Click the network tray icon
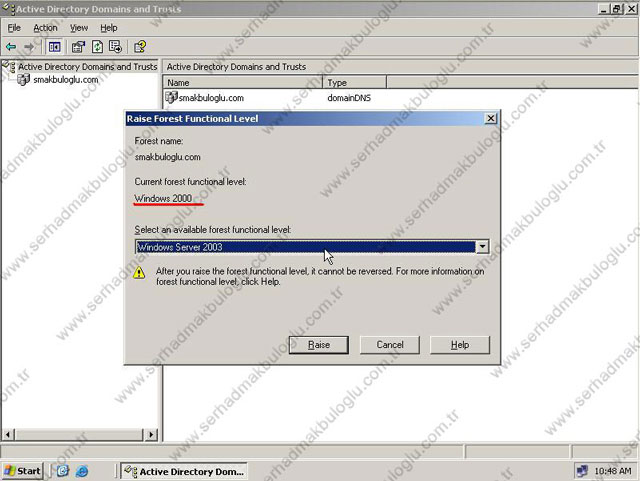Screen dimensions: 640x481 coord(582,471)
